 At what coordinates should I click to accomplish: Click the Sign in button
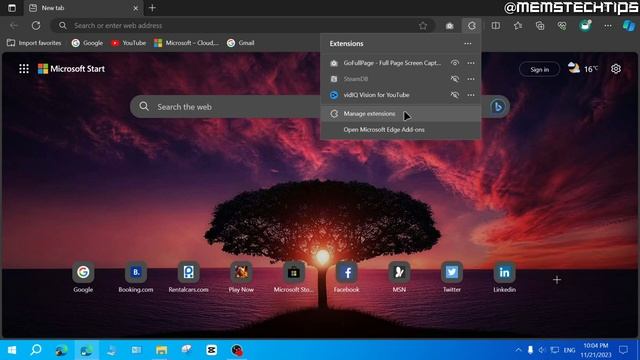click(539, 69)
